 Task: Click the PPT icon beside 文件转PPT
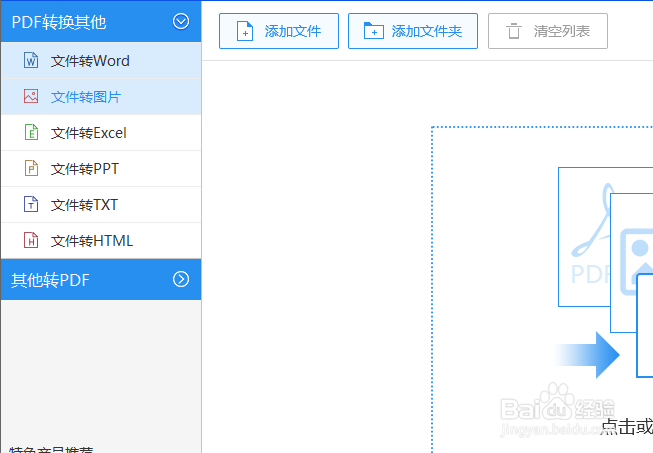pos(31,168)
